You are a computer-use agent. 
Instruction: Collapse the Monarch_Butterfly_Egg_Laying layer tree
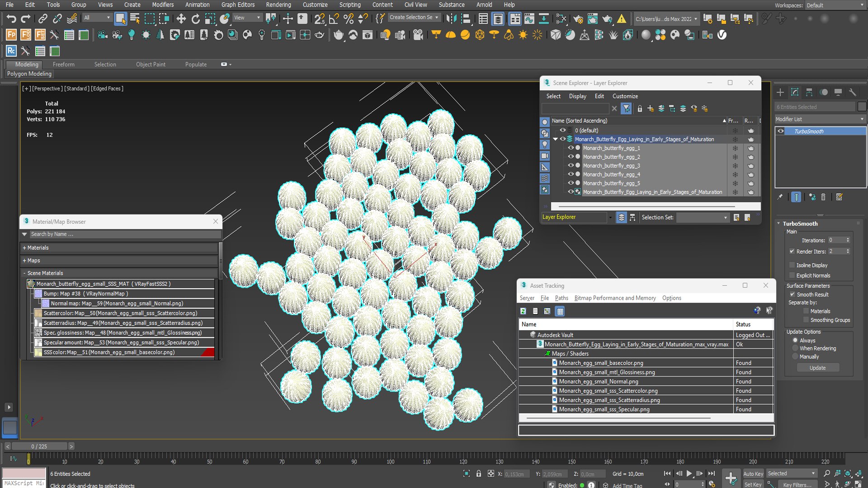tap(556, 139)
